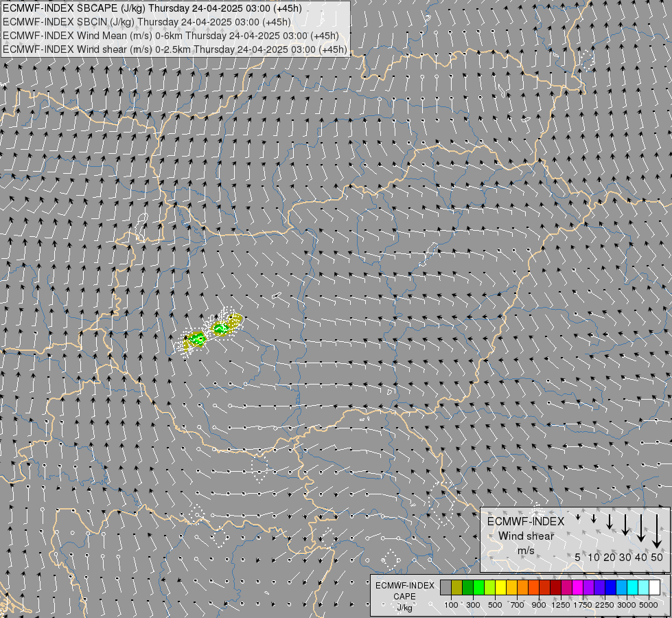The width and height of the screenshot is (672, 618).
Task: Select the dark green swatch before 300
Action: [x=467, y=588]
